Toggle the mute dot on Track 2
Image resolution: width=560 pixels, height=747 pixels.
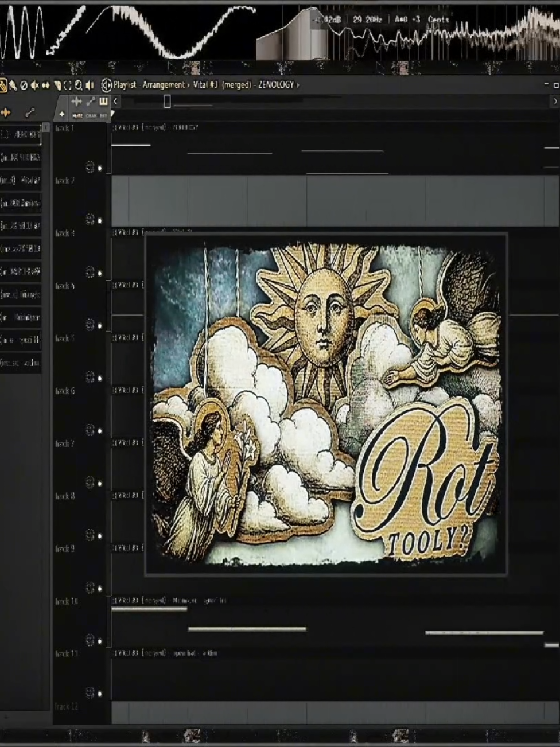pyautogui.click(x=99, y=220)
